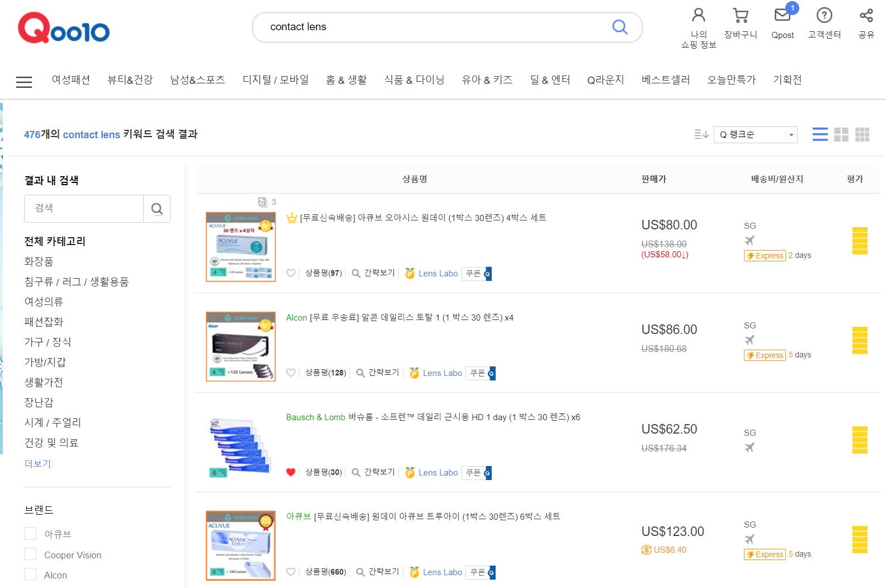The width and height of the screenshot is (886, 588).
Task: Click the Express badge on the 아큐브 오아시스 row
Action: (x=765, y=256)
